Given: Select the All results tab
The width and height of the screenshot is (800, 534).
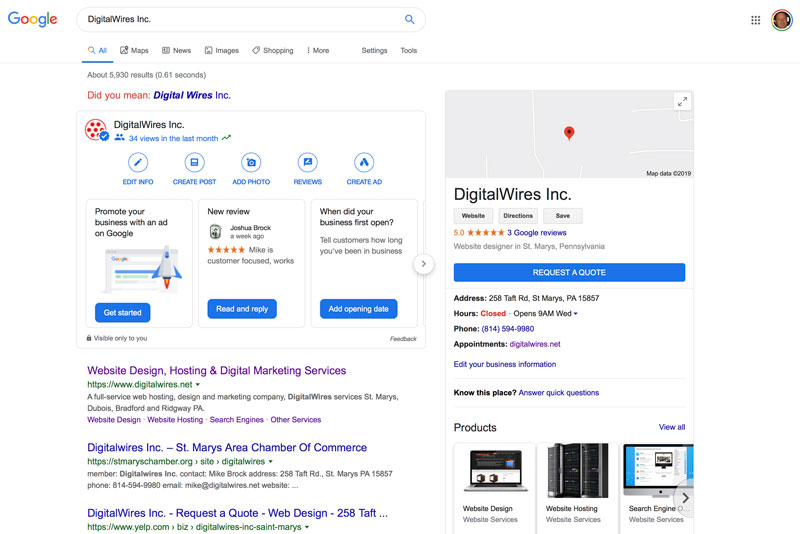Looking at the screenshot, I should (x=97, y=50).
